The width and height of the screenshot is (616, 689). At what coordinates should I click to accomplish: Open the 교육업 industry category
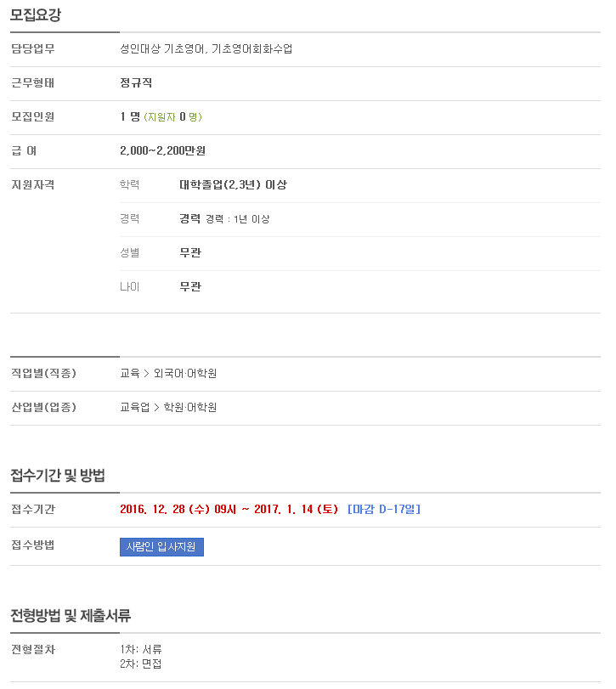tap(135, 407)
